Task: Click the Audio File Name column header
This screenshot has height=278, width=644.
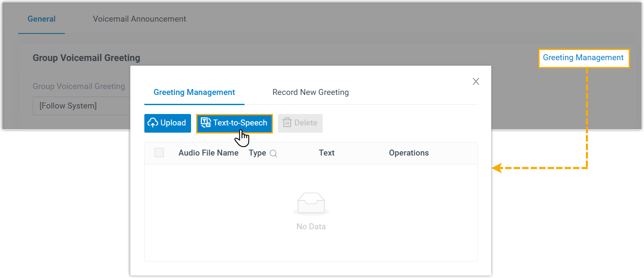Action: [x=208, y=153]
